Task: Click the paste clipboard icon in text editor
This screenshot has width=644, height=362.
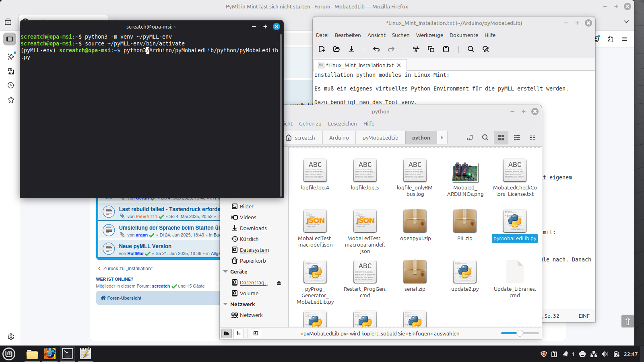Action: pos(446,49)
